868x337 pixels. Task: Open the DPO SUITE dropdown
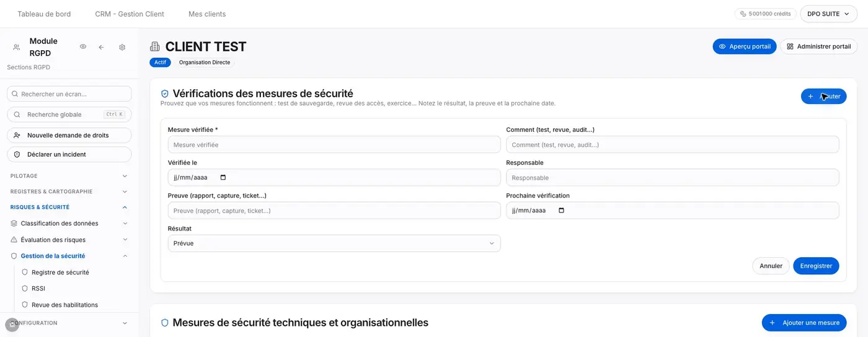828,14
